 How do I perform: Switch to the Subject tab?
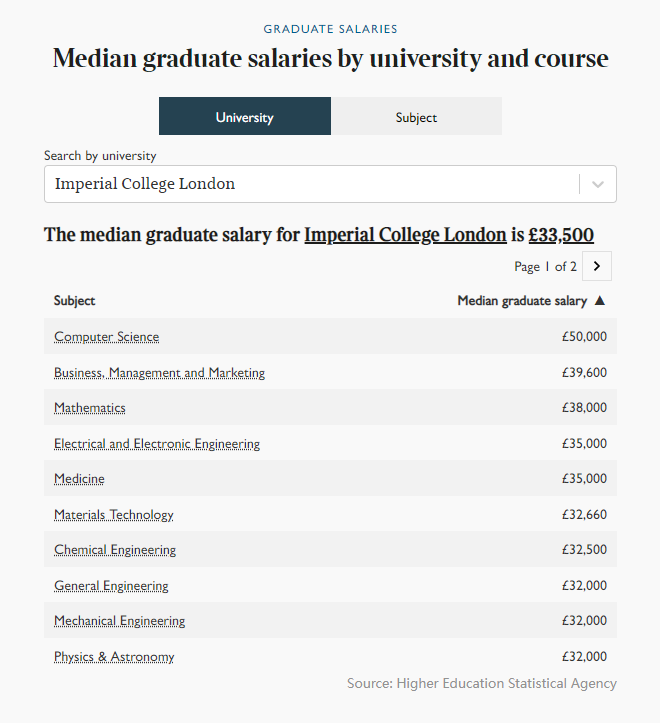[416, 117]
